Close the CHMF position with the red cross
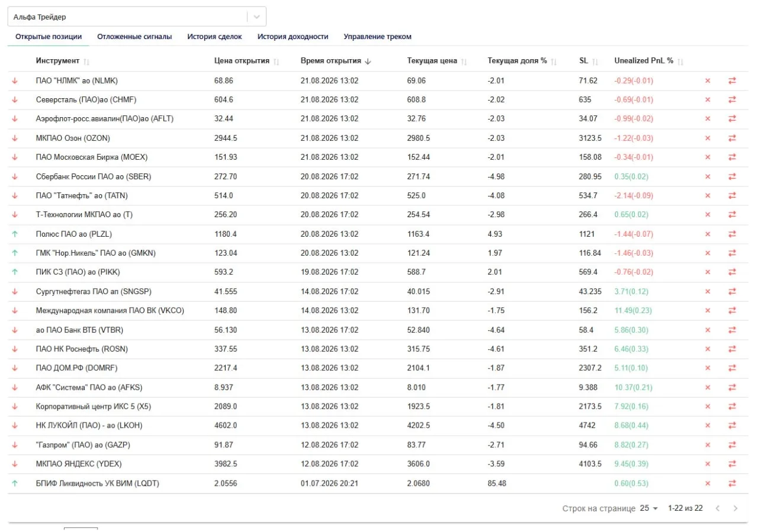 pyautogui.click(x=707, y=99)
